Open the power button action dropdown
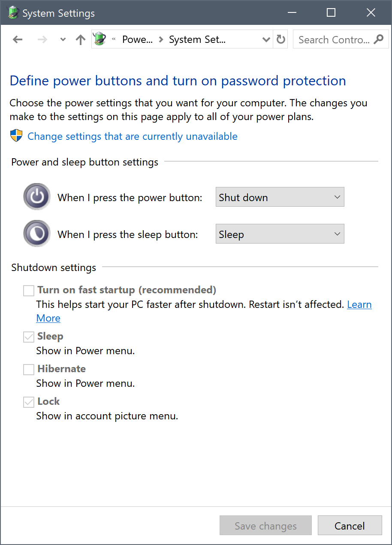 coord(280,197)
